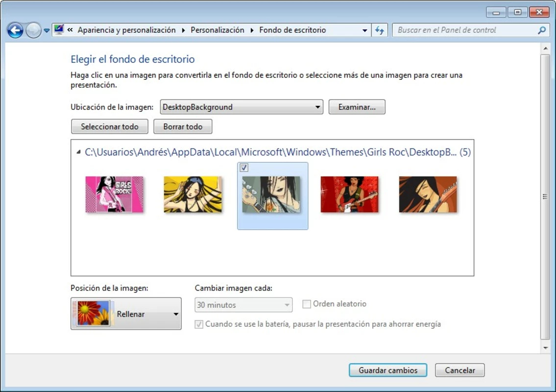Click Fondo de escritorio breadcrumb

292,30
